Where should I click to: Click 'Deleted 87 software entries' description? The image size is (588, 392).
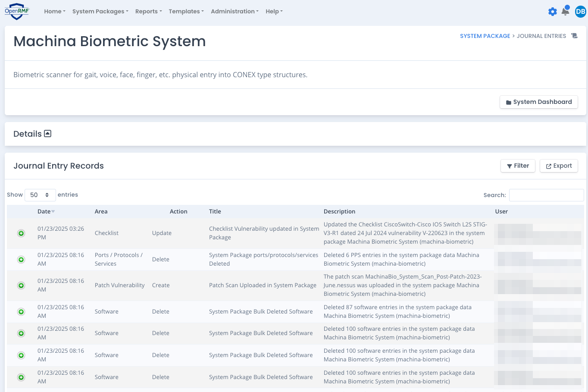coord(397,311)
